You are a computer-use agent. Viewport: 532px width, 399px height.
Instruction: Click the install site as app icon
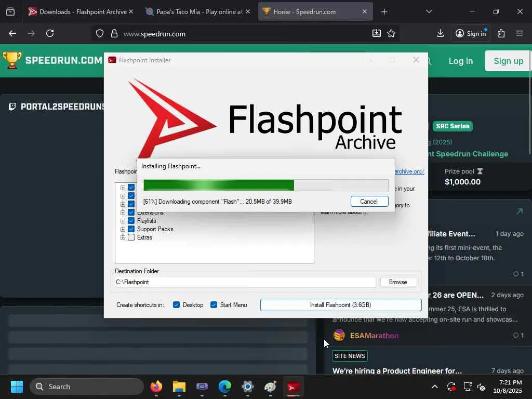click(x=376, y=33)
